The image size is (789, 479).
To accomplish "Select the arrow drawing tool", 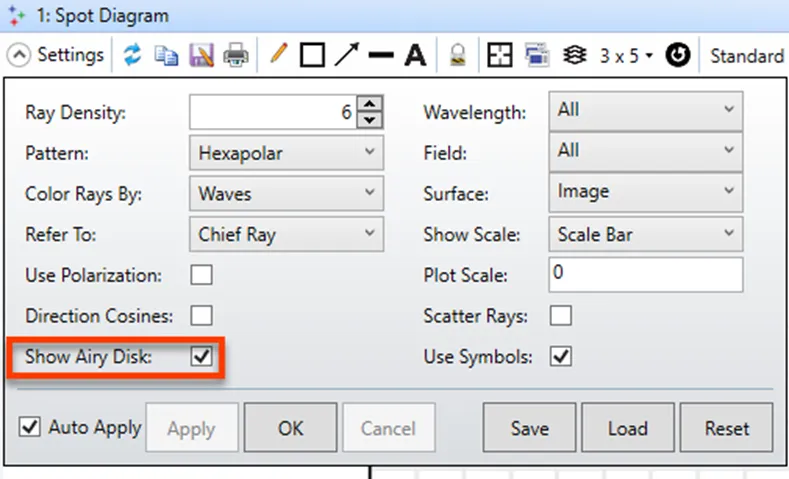I will click(x=347, y=54).
